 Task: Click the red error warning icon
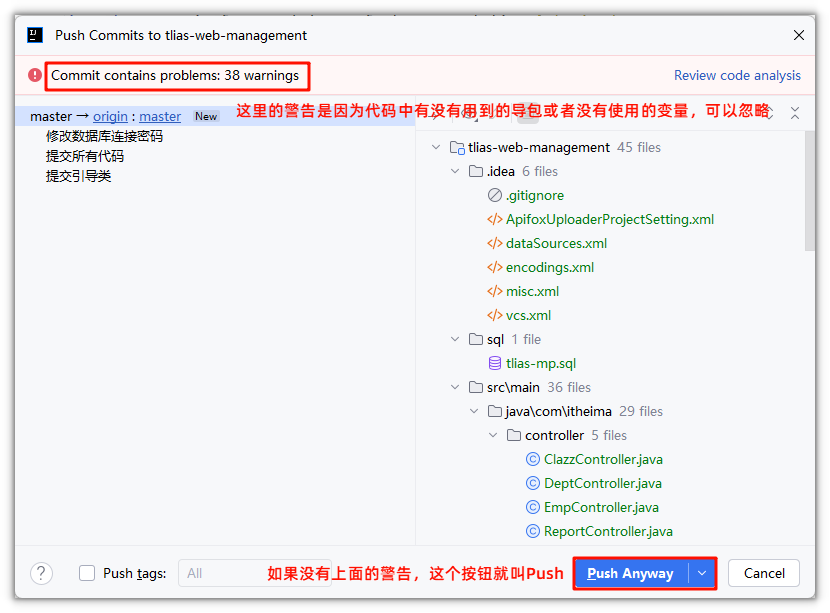[x=35, y=75]
